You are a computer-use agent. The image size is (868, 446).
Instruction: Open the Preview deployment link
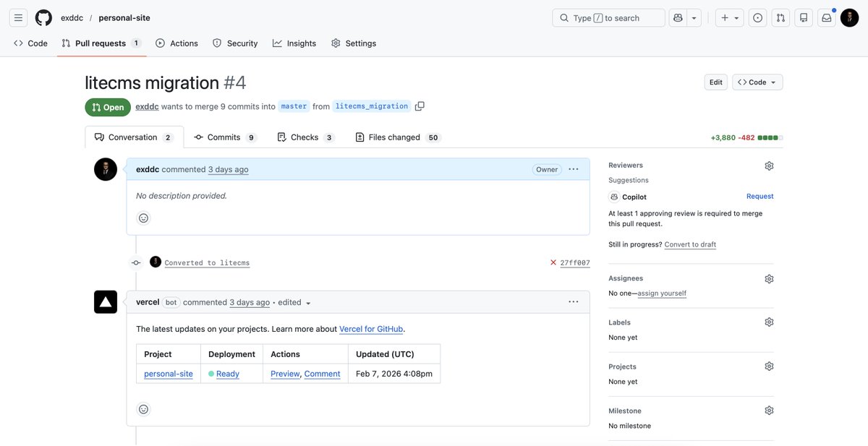tap(285, 374)
